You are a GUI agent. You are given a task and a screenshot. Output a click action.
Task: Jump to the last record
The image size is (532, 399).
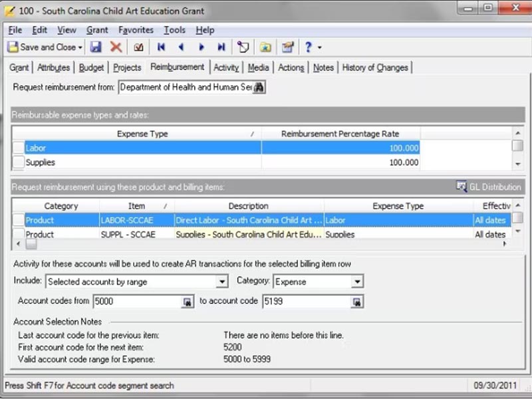tap(221, 47)
